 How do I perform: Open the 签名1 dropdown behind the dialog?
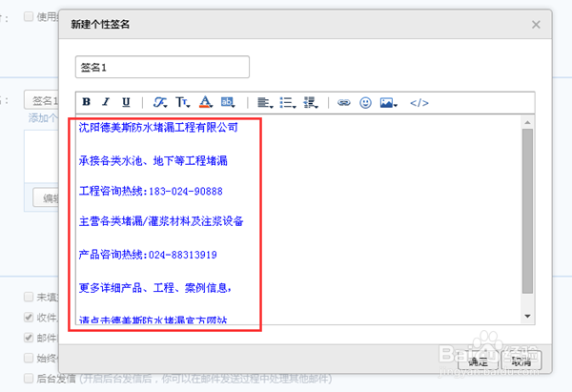(41, 100)
